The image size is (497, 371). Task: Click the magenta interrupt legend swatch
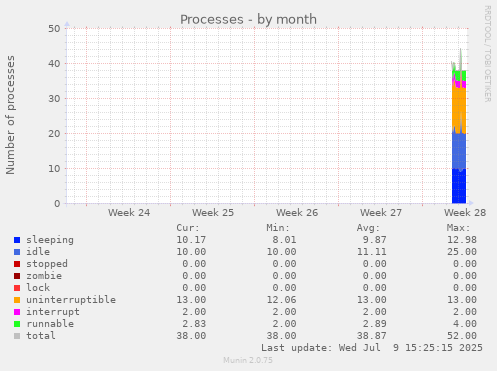point(17,312)
